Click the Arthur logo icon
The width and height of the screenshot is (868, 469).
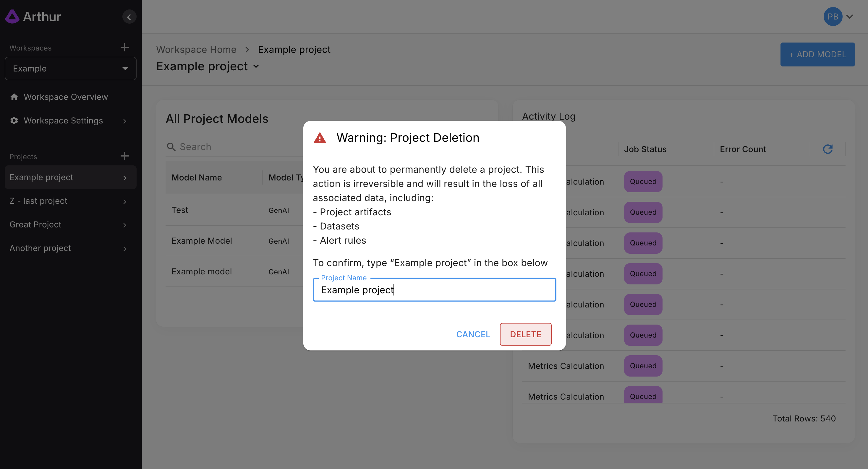12,17
